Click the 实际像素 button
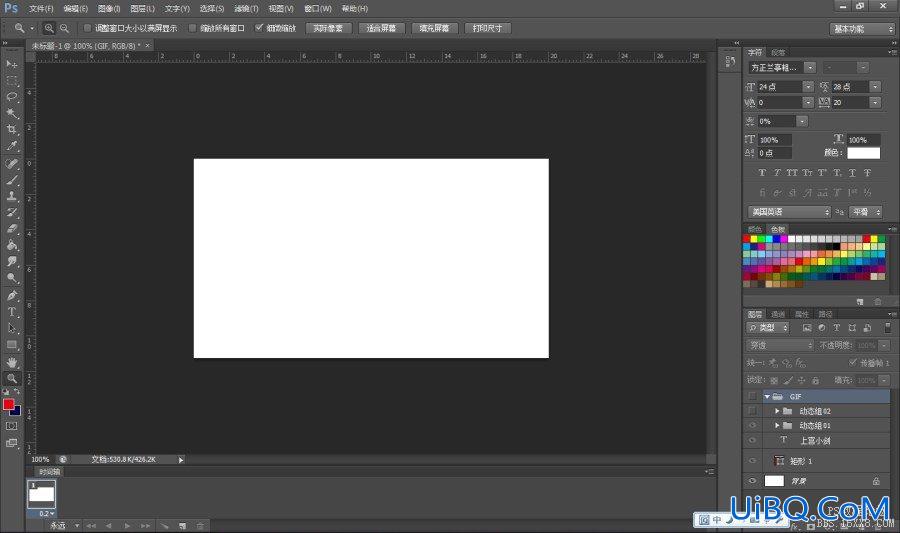This screenshot has width=900, height=533. tap(328, 28)
